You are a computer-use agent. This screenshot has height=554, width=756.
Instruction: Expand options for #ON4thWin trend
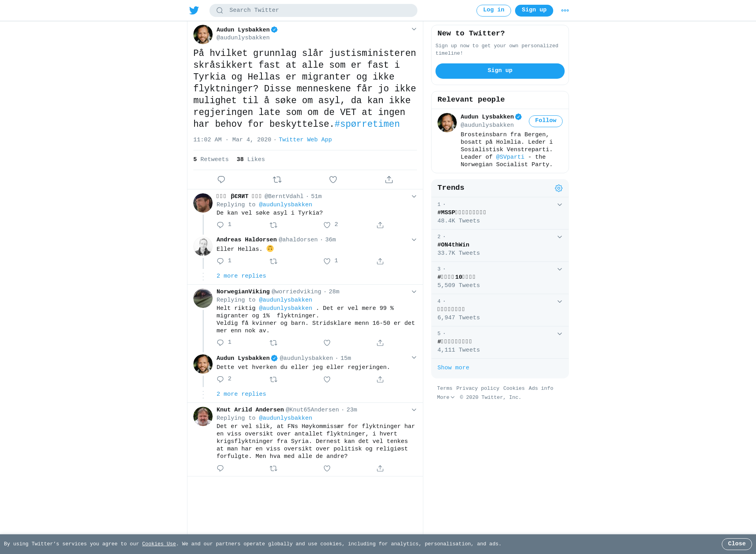(x=560, y=237)
